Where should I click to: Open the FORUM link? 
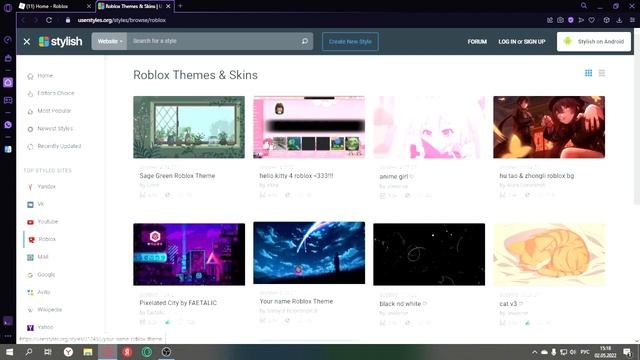[477, 42]
